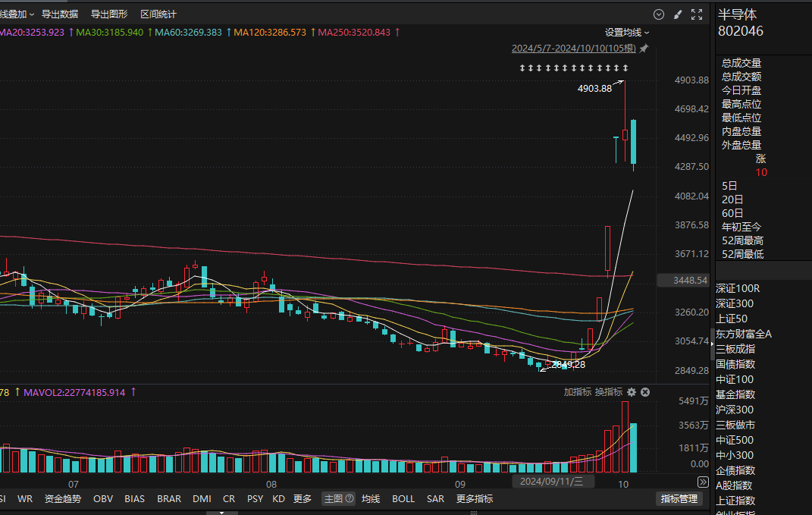This screenshot has height=515, width=812.
Task: Toggle the SAR indicator on main chart
Action: pos(435,499)
